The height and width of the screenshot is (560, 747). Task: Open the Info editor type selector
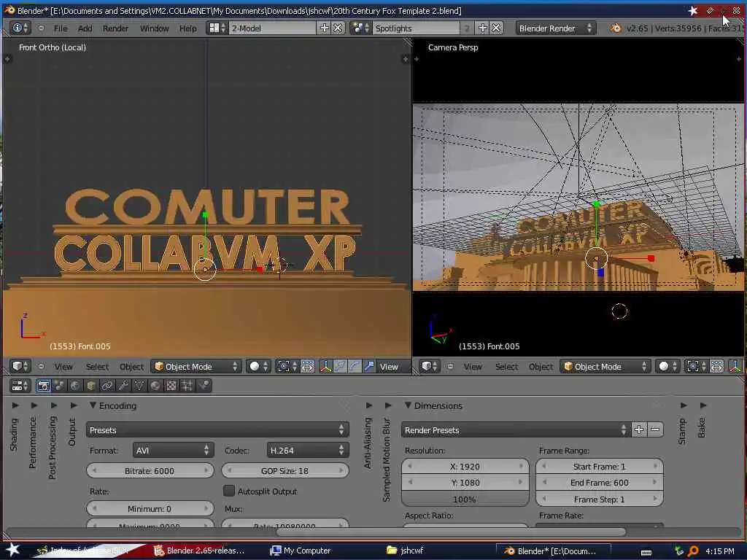pyautogui.click(x=20, y=28)
